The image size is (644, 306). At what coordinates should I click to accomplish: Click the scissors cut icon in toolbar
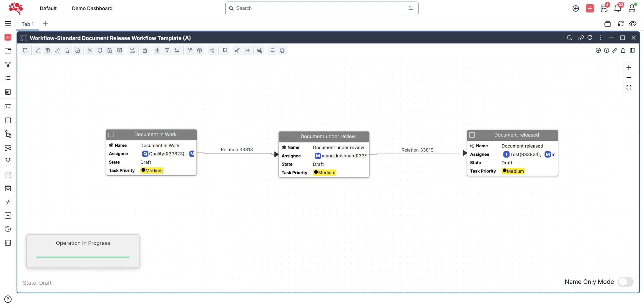pos(90,50)
